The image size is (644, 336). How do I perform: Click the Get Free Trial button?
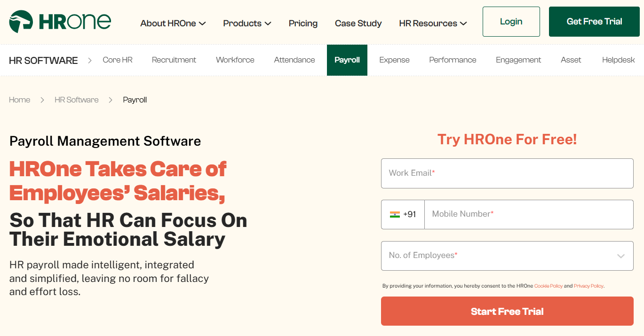click(594, 21)
